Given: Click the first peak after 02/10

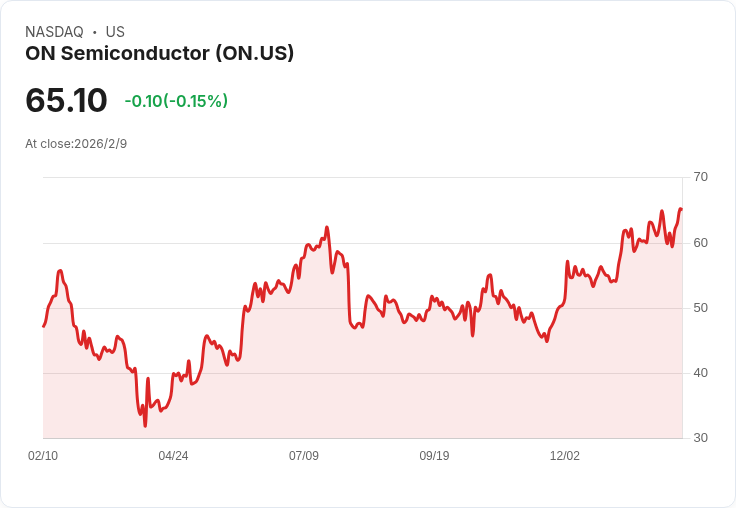Looking at the screenshot, I should tap(60, 271).
